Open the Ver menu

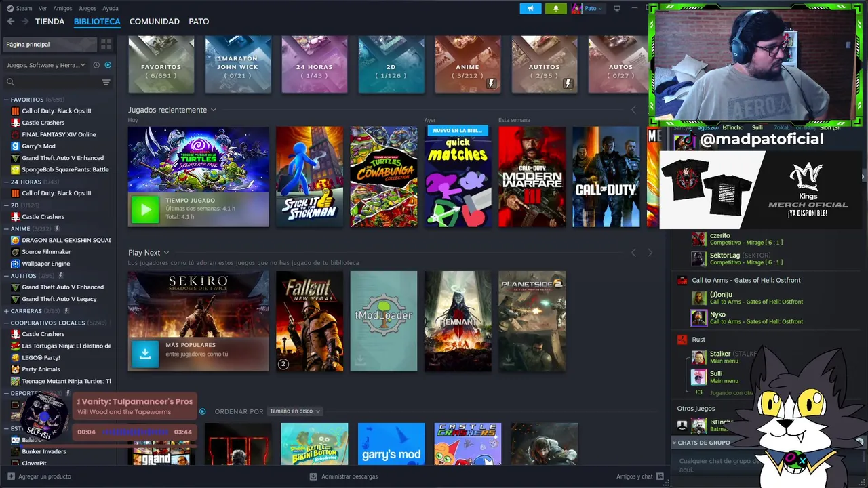43,8
